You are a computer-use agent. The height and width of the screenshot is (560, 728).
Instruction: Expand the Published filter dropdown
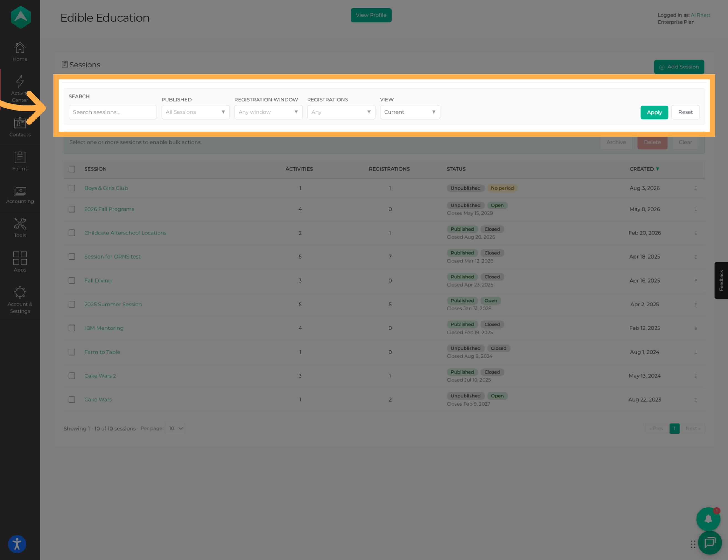[x=195, y=112]
